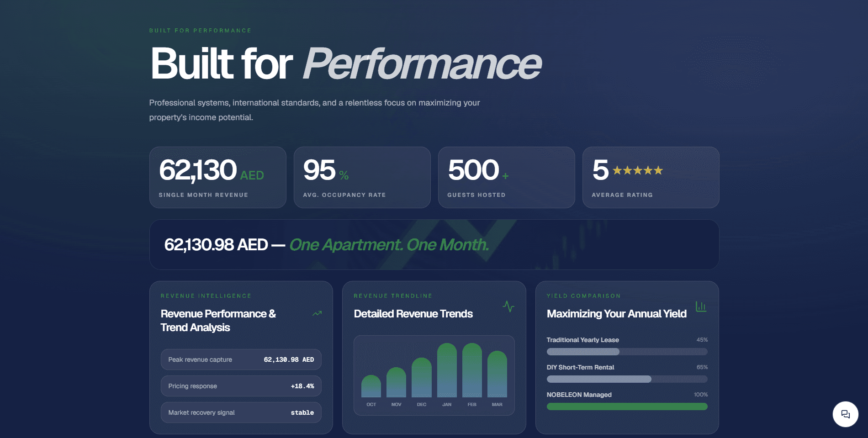
Task: Click the 'REVENUE INTELLIGENCE' label
Action: (x=206, y=296)
